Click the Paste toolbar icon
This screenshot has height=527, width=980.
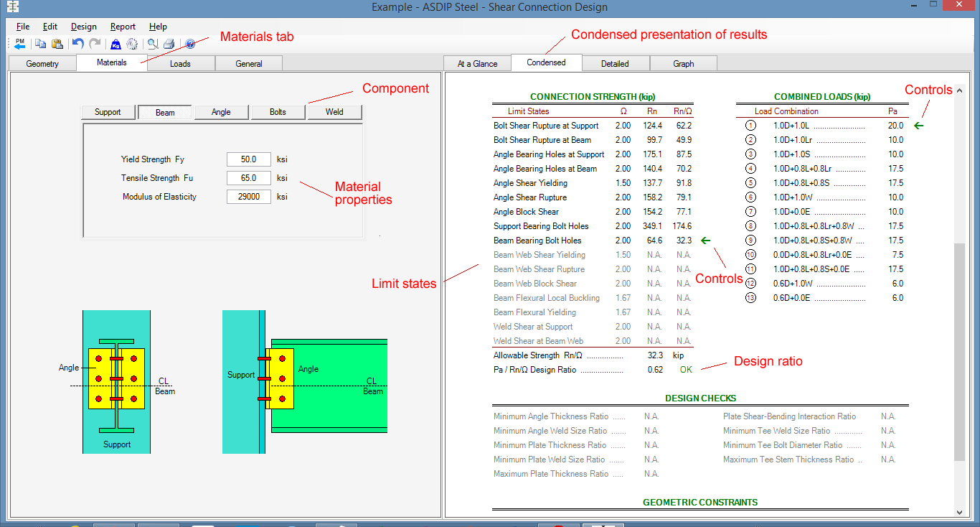pos(57,44)
